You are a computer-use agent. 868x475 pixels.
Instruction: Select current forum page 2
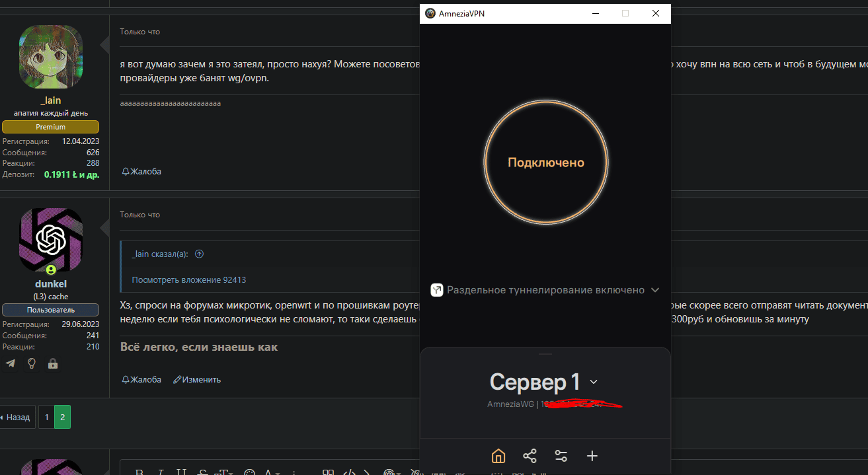coord(62,417)
